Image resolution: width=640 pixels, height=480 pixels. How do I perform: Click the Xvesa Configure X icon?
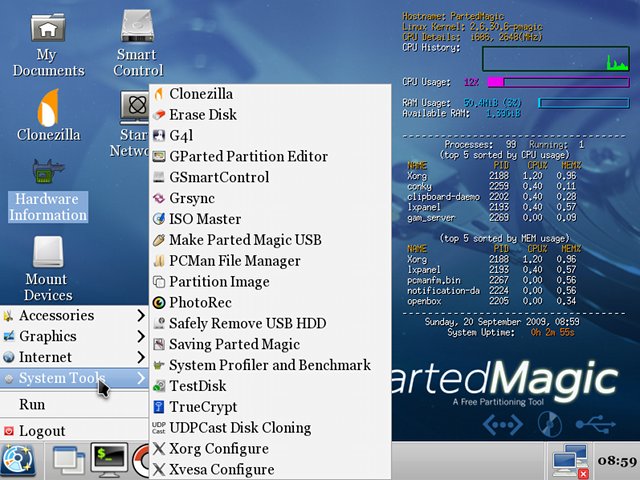[x=159, y=469]
